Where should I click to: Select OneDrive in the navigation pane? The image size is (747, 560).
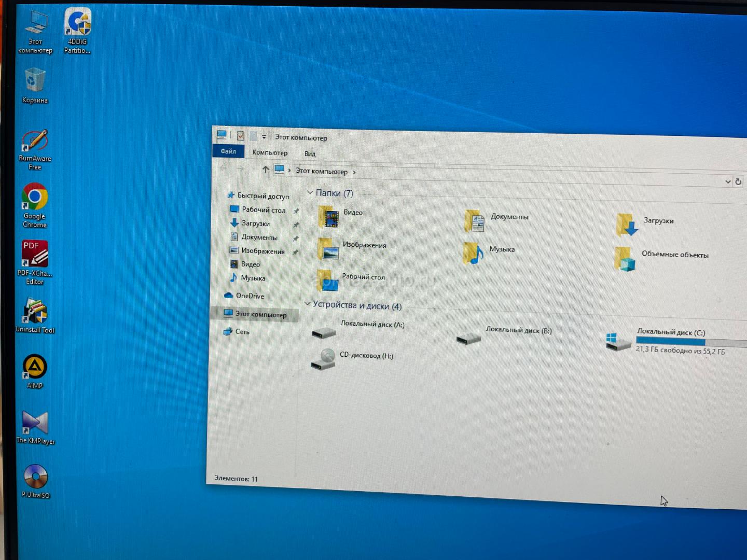coord(250,296)
